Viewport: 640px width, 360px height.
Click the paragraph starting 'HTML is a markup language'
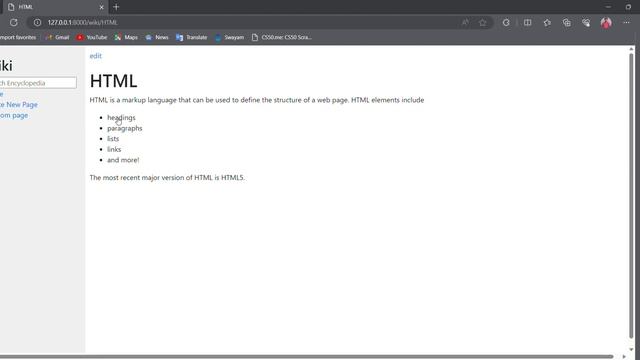[x=257, y=100]
